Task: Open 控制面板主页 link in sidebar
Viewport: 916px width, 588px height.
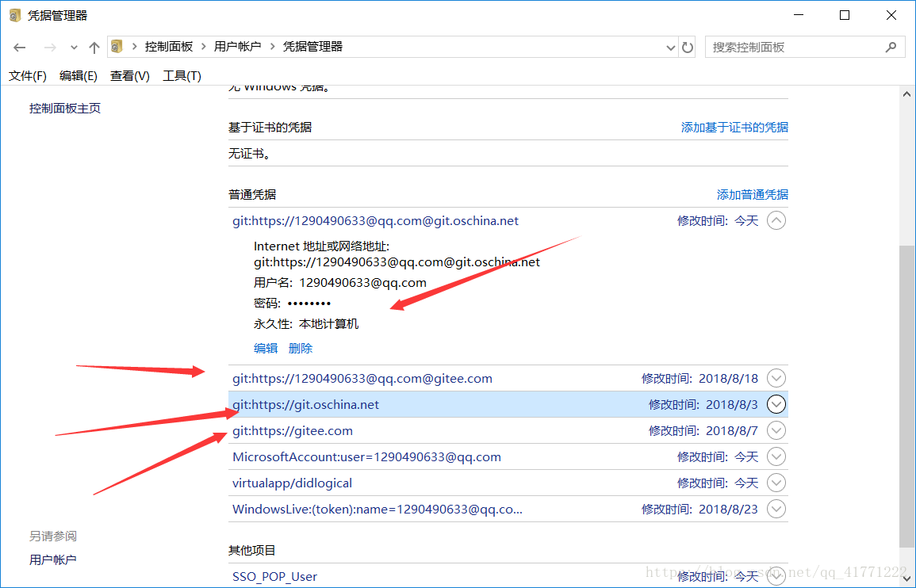Action: [x=65, y=109]
